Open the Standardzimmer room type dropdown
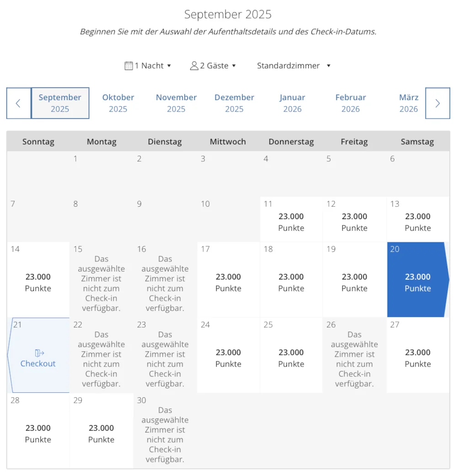 pos(293,66)
